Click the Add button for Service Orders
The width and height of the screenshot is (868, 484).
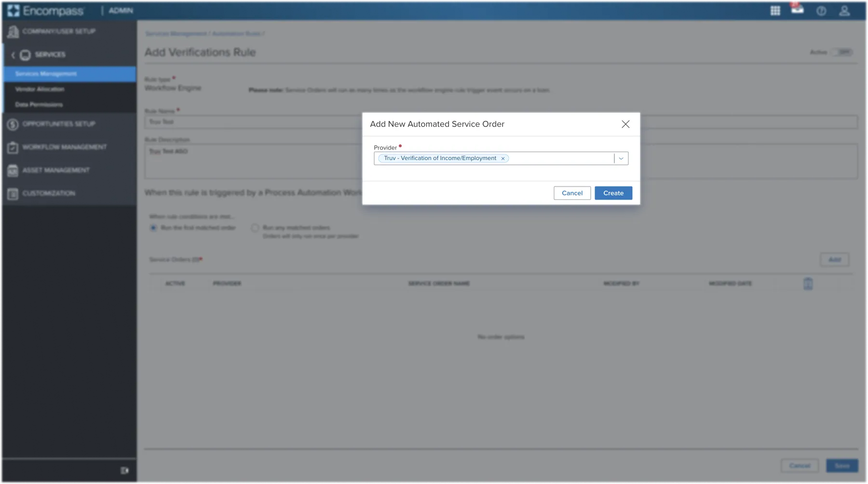835,260
